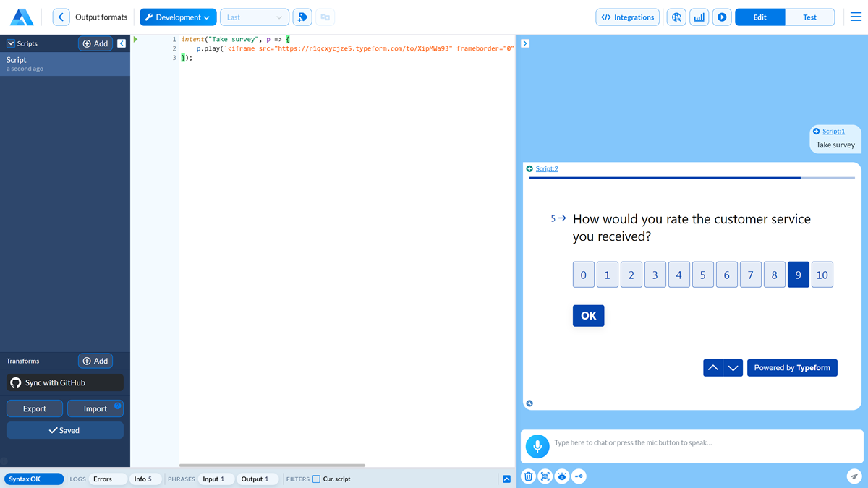
Task: Toggle the Cur. script filter checkbox
Action: [316, 479]
